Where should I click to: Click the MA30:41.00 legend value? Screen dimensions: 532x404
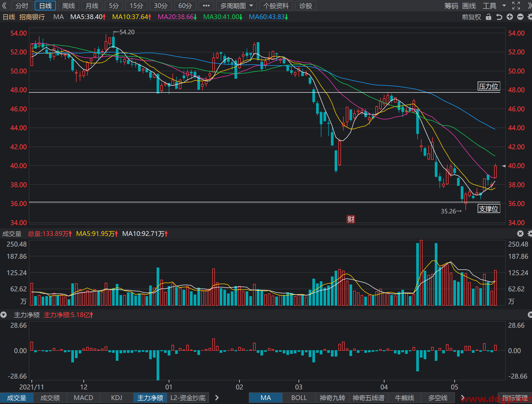pyautogui.click(x=223, y=17)
